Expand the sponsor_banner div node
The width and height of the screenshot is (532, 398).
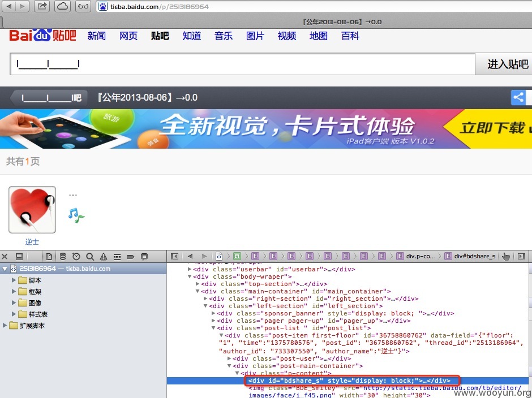(x=213, y=313)
